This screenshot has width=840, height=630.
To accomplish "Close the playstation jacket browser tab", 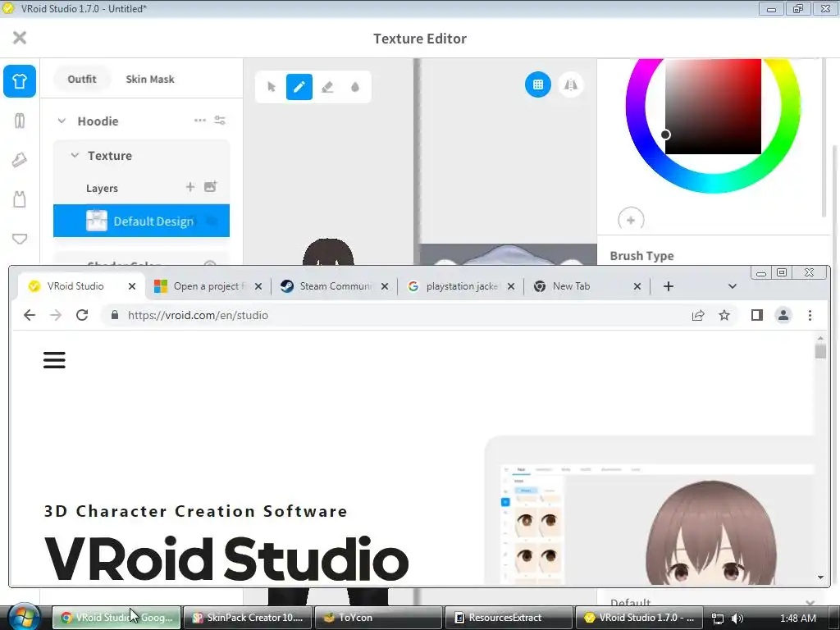I will (511, 286).
